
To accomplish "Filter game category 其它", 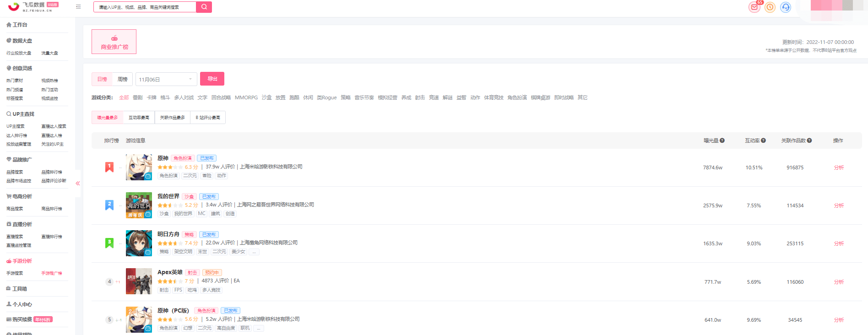I will point(582,97).
